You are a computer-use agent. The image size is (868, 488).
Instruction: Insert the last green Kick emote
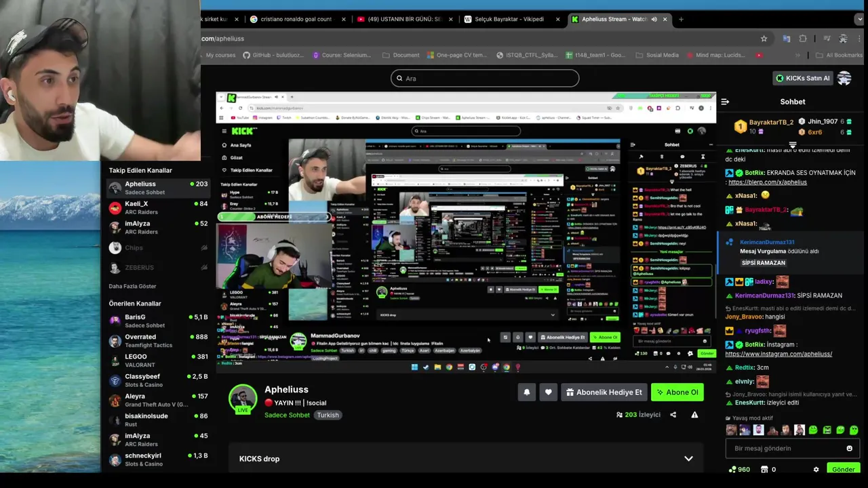(x=854, y=430)
